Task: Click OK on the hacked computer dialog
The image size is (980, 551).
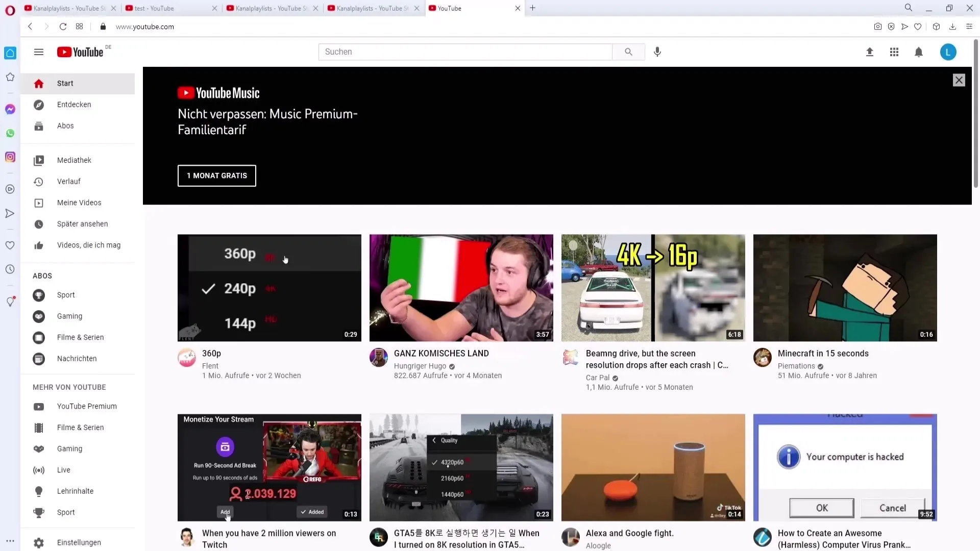Action: pyautogui.click(x=821, y=507)
